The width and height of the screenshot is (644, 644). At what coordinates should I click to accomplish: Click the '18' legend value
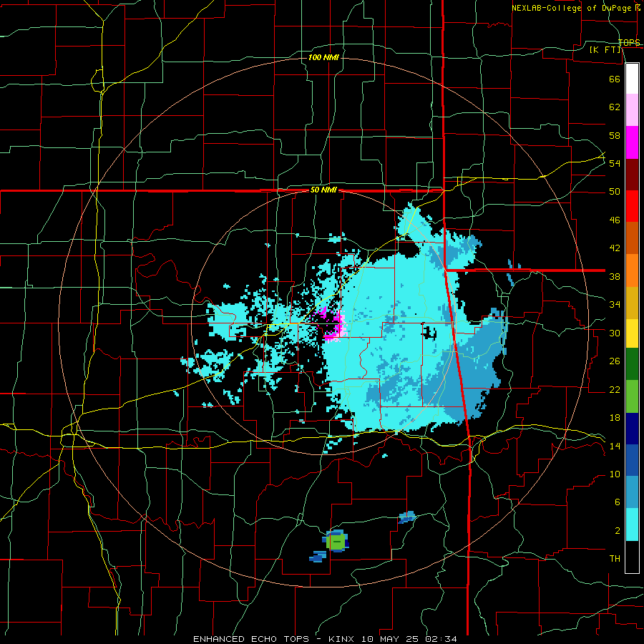(615, 418)
